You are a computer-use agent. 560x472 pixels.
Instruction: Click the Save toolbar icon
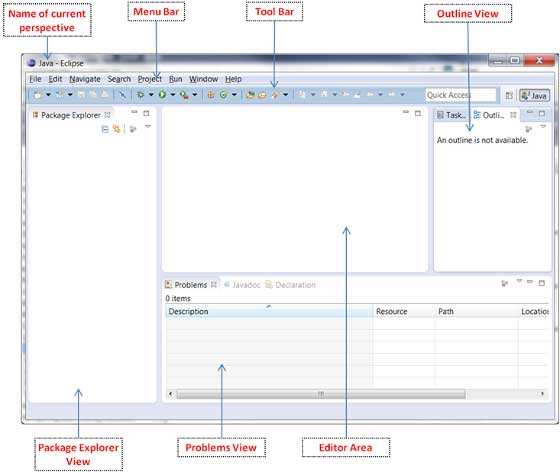(x=81, y=95)
